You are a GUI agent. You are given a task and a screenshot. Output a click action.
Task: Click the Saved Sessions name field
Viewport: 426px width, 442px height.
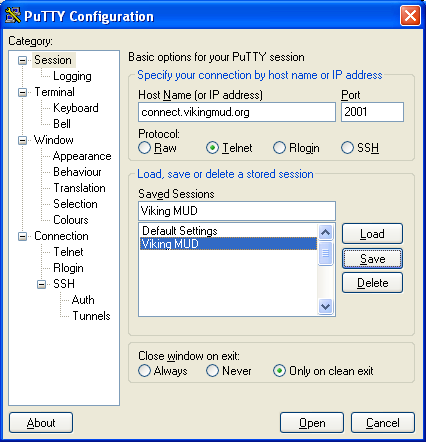pyautogui.click(x=237, y=211)
